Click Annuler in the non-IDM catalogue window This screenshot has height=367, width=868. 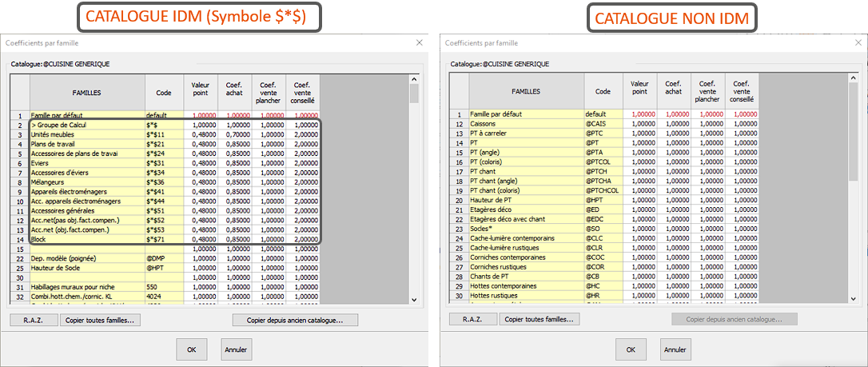click(676, 349)
